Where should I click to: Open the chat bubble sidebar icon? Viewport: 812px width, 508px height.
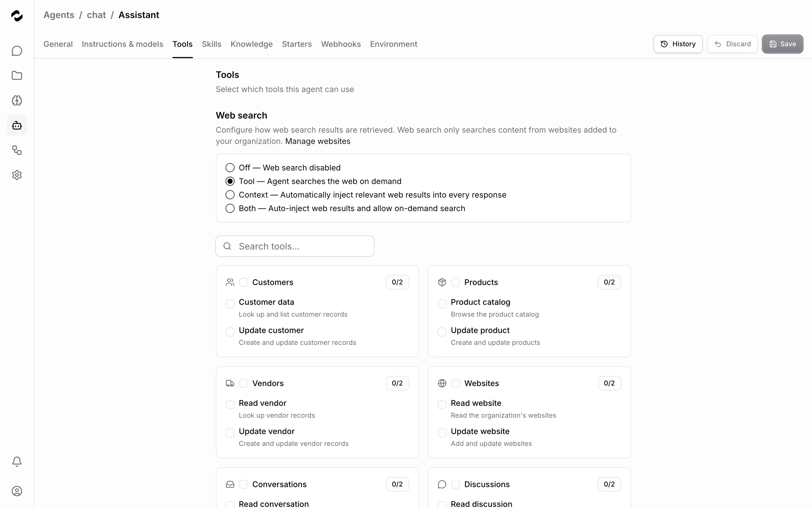[x=17, y=51]
